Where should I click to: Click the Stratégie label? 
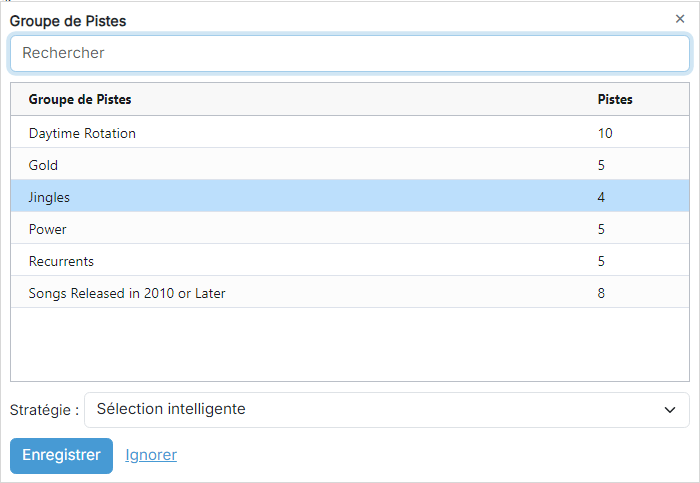click(x=44, y=410)
